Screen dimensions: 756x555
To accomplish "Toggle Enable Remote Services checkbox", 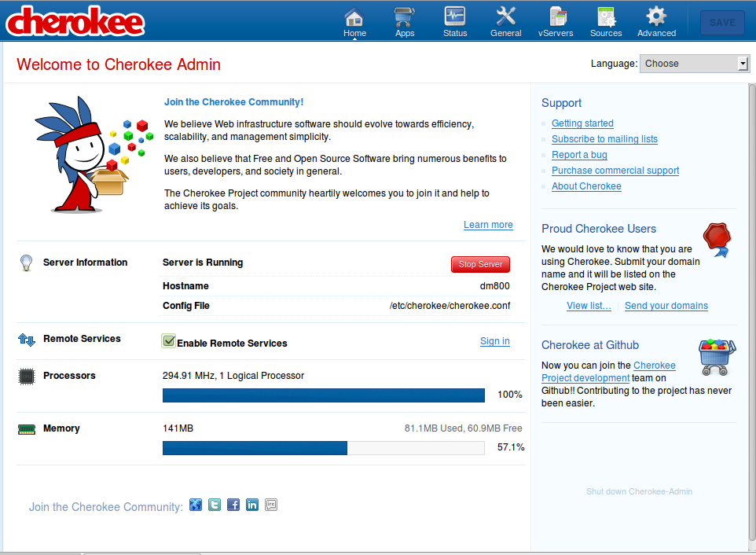I will pyautogui.click(x=168, y=341).
